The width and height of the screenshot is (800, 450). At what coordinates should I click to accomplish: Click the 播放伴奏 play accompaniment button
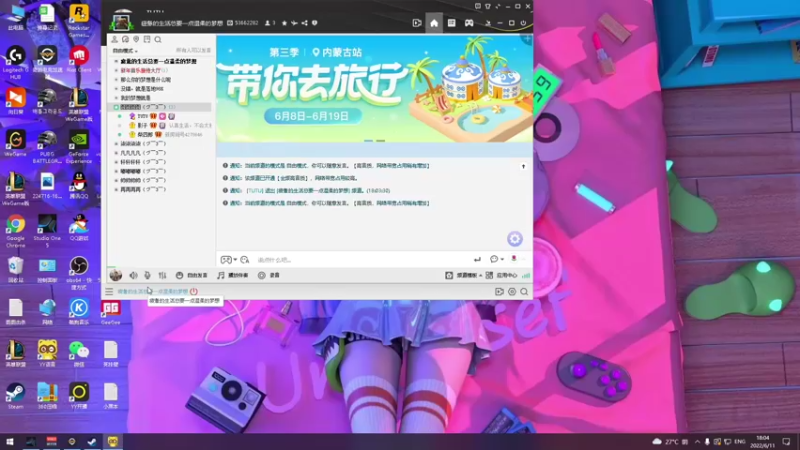point(233,276)
